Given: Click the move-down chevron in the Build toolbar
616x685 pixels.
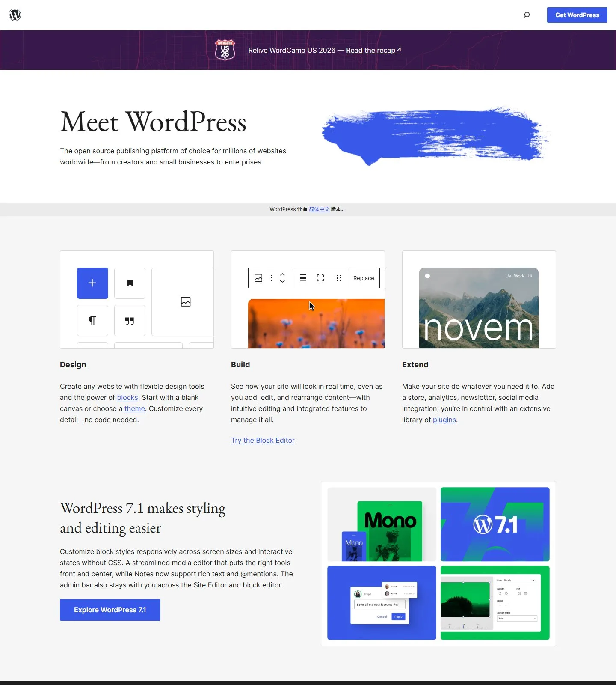Looking at the screenshot, I should tap(282, 281).
